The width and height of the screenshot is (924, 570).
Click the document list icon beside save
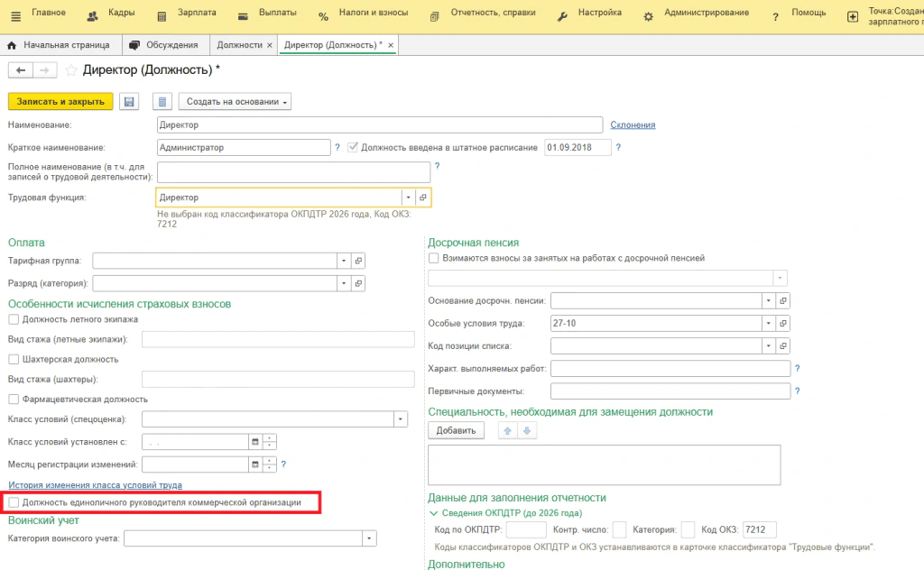[x=162, y=101]
